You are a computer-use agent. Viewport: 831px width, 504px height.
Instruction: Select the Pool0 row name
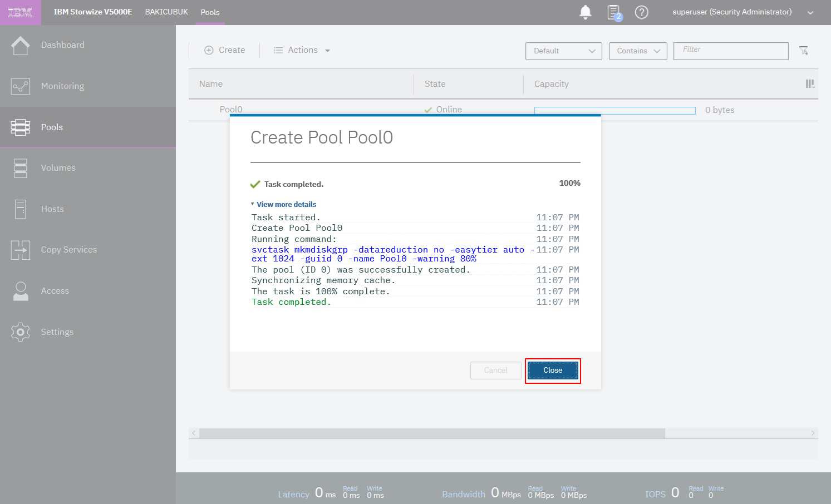[231, 110]
